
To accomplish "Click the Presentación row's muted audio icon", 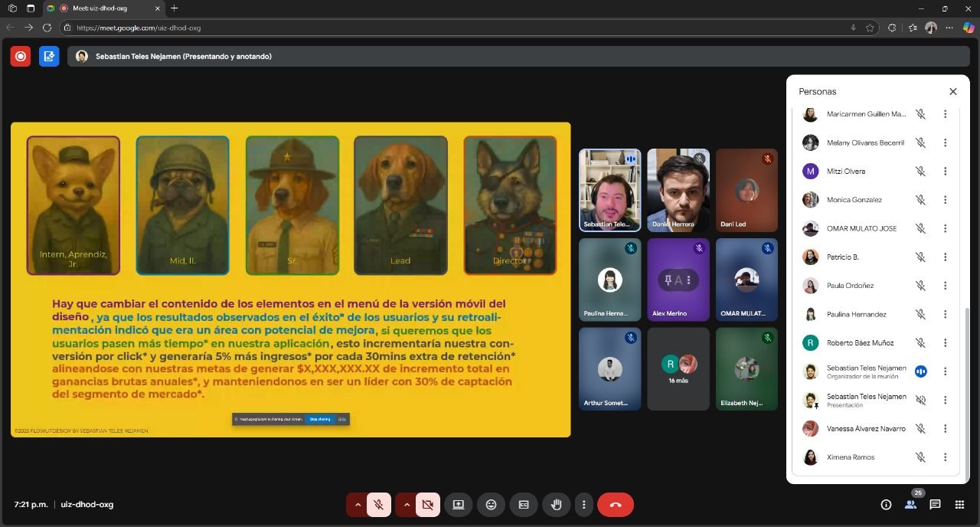I will (x=921, y=400).
